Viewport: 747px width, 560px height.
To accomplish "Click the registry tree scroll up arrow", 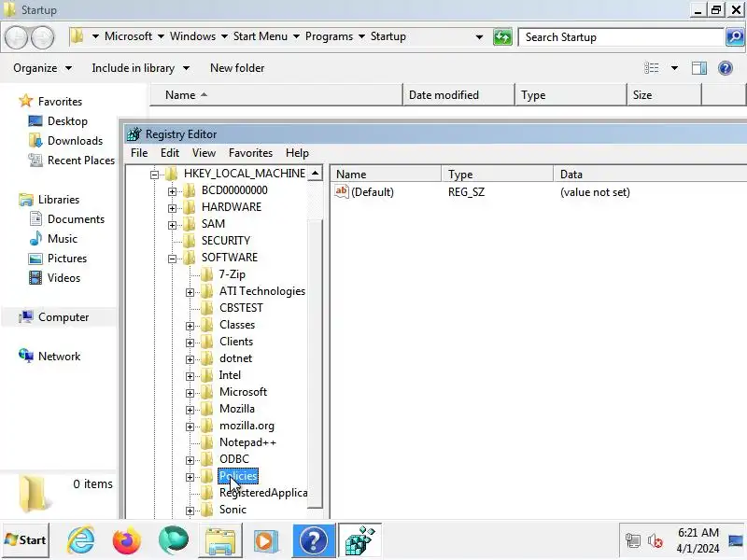I will pos(315,173).
